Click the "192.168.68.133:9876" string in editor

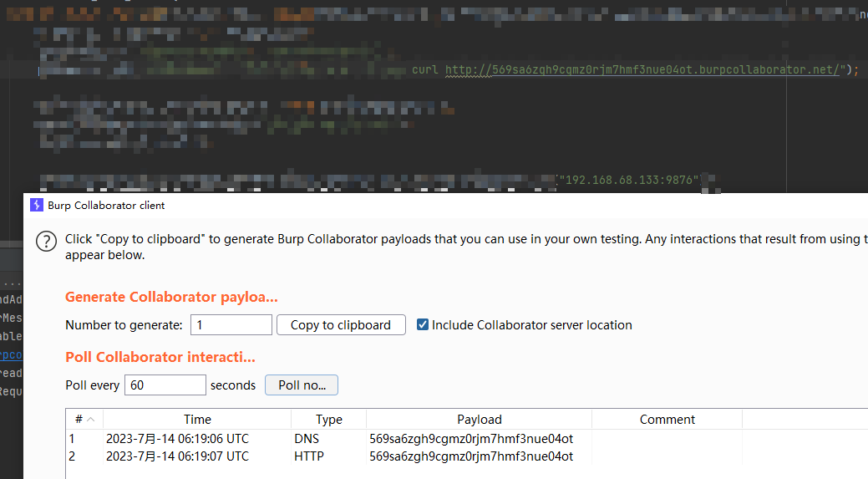pyautogui.click(x=630, y=180)
